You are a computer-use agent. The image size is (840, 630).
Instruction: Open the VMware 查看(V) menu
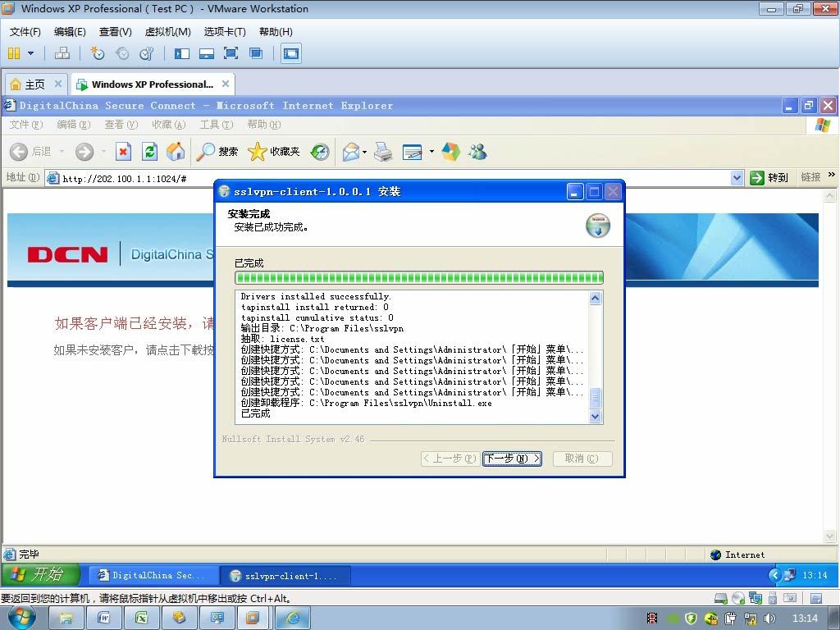click(115, 32)
